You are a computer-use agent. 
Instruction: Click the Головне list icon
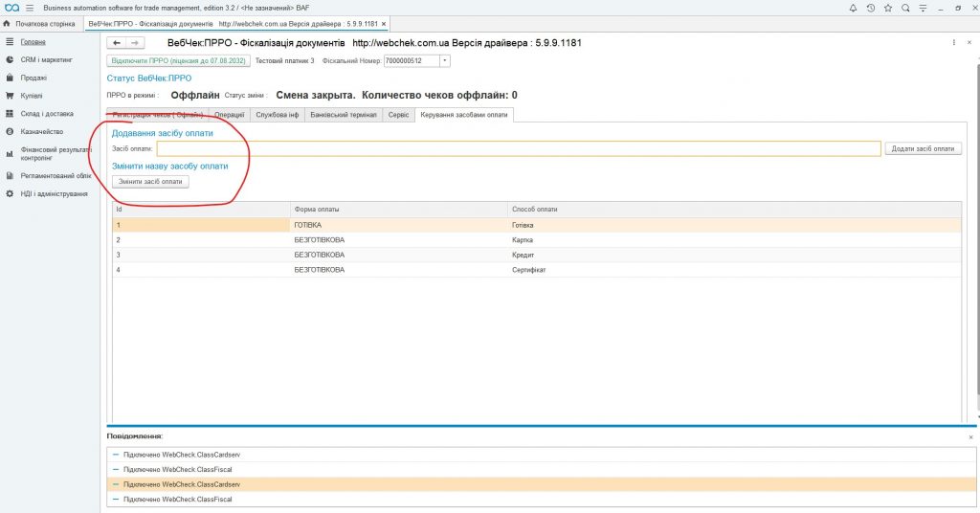[10, 42]
